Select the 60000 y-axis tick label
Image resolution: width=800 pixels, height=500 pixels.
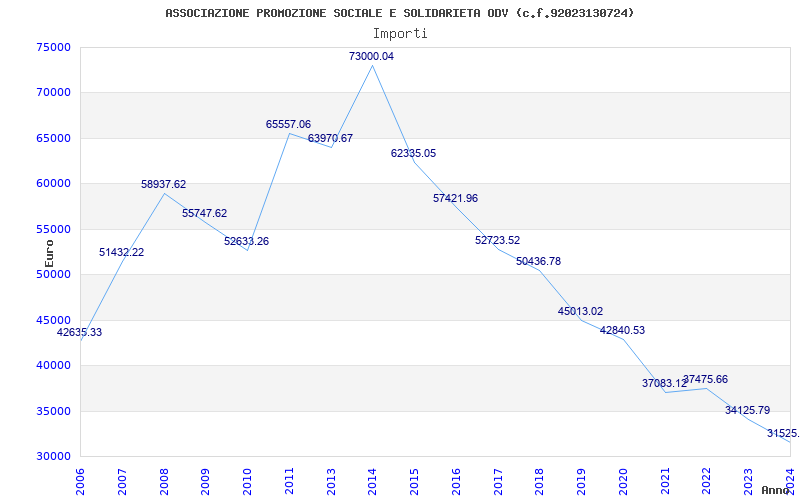[x=54, y=184]
